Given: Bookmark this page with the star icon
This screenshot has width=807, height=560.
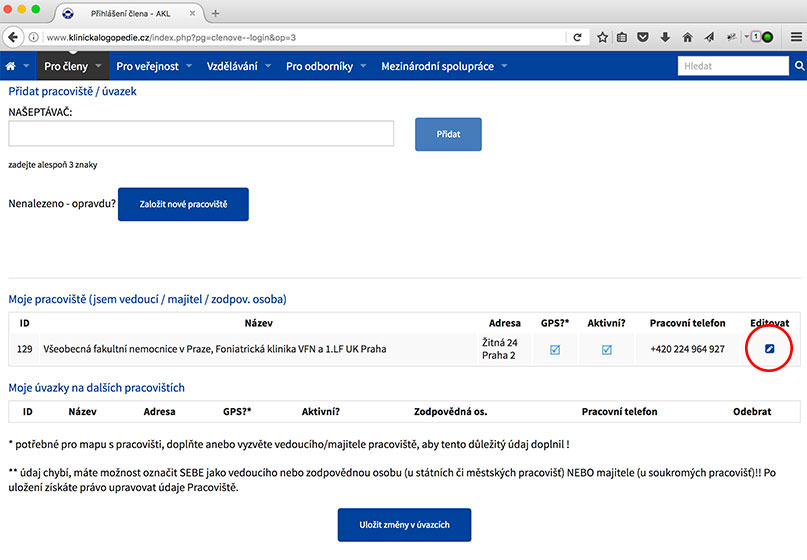Looking at the screenshot, I should 602,37.
